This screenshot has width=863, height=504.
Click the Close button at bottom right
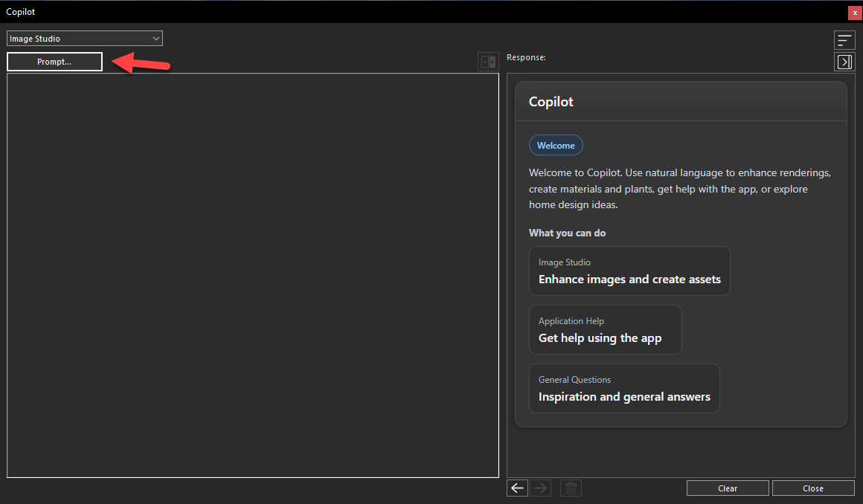coord(813,488)
